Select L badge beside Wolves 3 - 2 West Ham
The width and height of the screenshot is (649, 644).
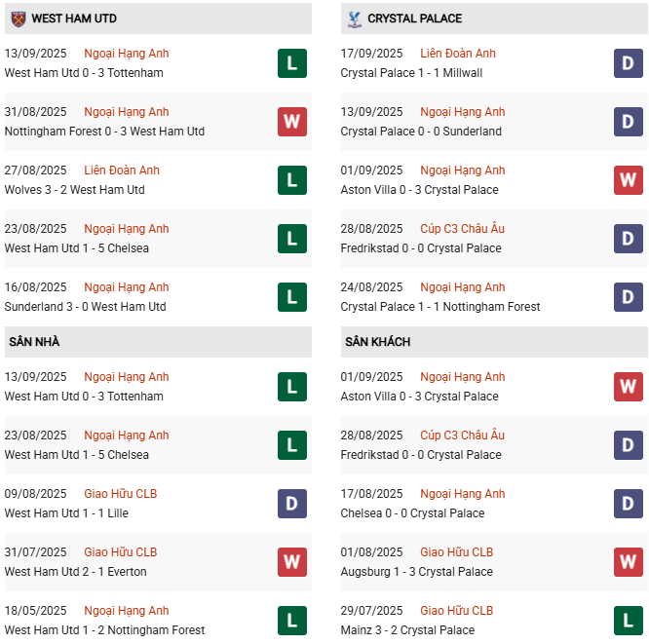(292, 180)
